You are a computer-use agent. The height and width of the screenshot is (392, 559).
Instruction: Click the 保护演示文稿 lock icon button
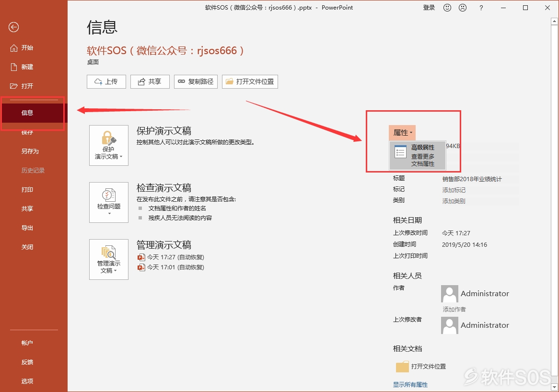click(x=109, y=145)
